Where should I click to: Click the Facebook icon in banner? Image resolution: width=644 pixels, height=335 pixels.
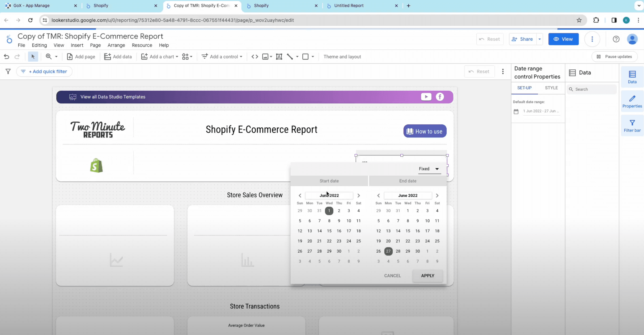click(440, 97)
